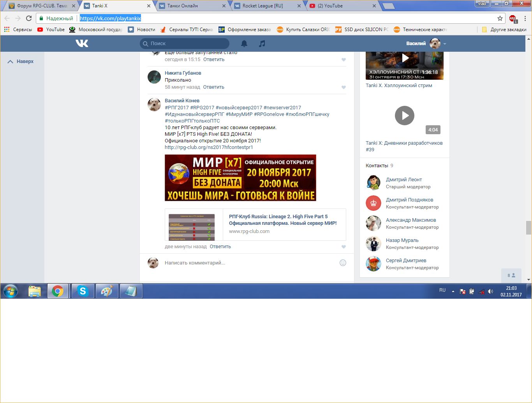
Task: Open a new browser tab
Action: click(x=388, y=6)
